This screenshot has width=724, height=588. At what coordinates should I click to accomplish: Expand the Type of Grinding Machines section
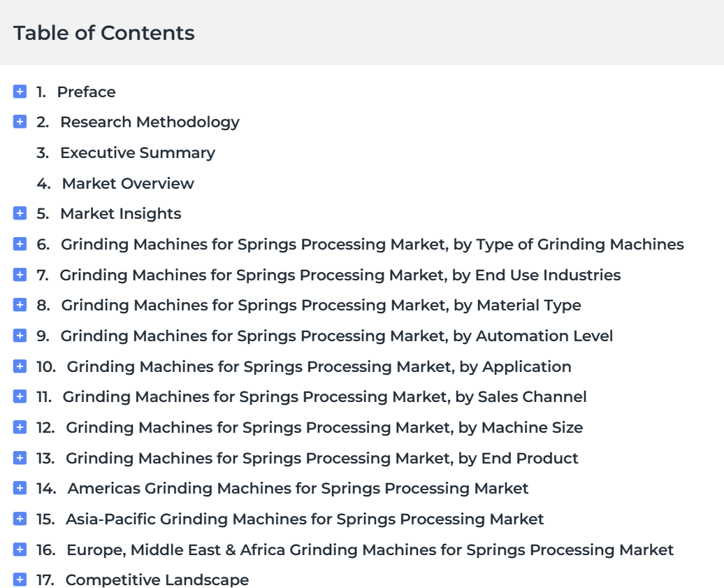tap(20, 243)
